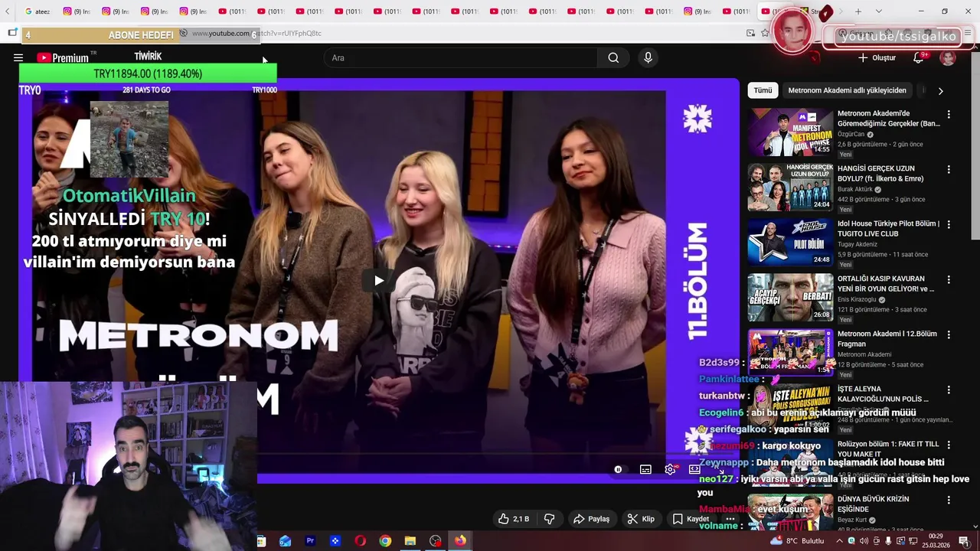The height and width of the screenshot is (551, 980).
Task: Toggle subtitles in the video player
Action: [x=645, y=469]
